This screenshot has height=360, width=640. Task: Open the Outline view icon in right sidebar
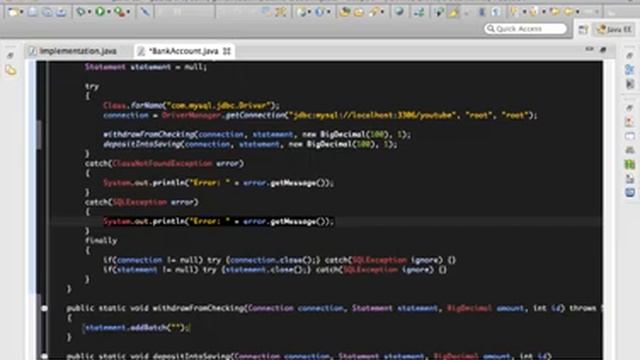[630, 69]
